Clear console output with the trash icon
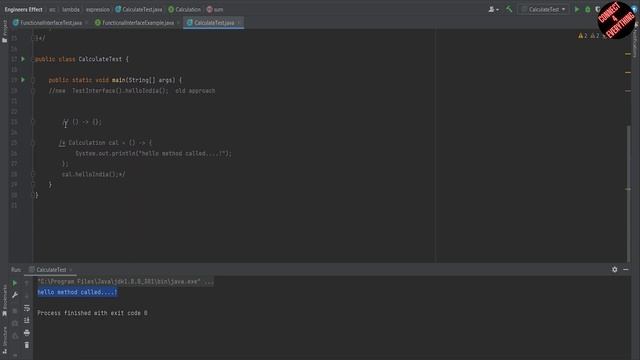 [27, 345]
